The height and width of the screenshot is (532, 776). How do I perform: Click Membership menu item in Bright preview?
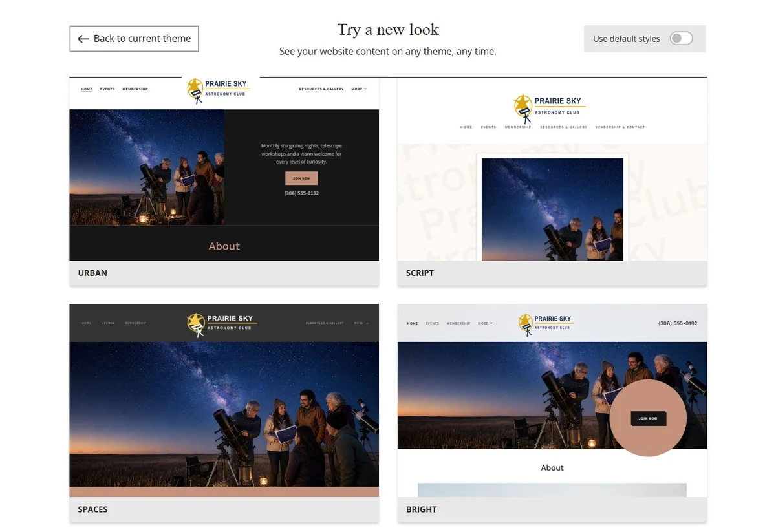[458, 323]
